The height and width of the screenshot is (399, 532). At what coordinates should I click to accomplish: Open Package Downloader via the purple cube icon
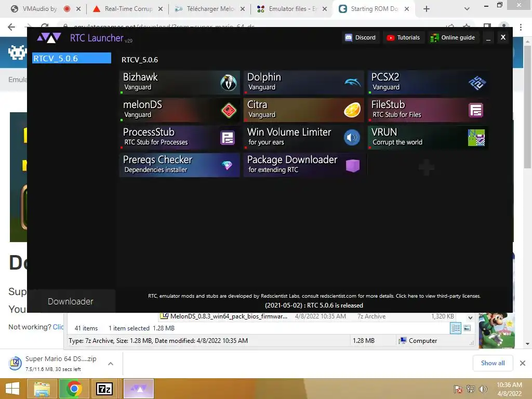pos(353,166)
